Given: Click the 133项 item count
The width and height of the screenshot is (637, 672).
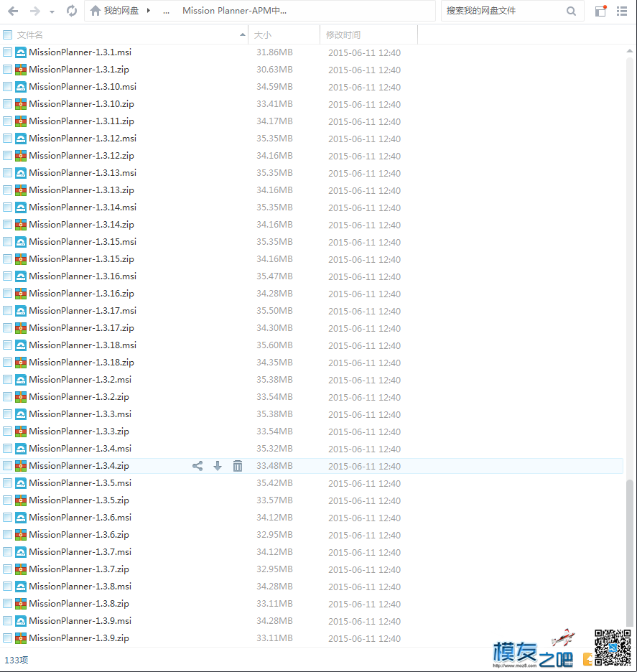Looking at the screenshot, I should tap(17, 660).
